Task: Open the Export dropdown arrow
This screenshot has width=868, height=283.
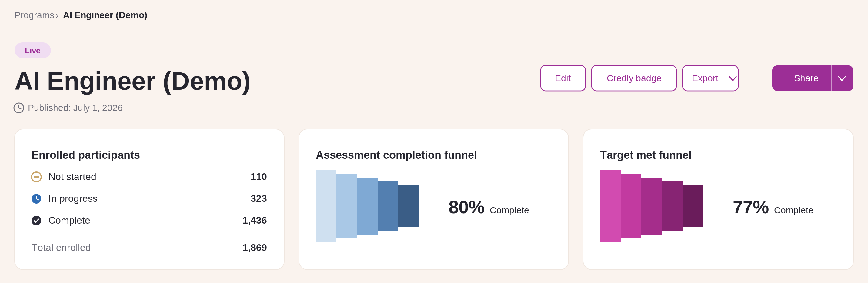Action: (x=732, y=78)
